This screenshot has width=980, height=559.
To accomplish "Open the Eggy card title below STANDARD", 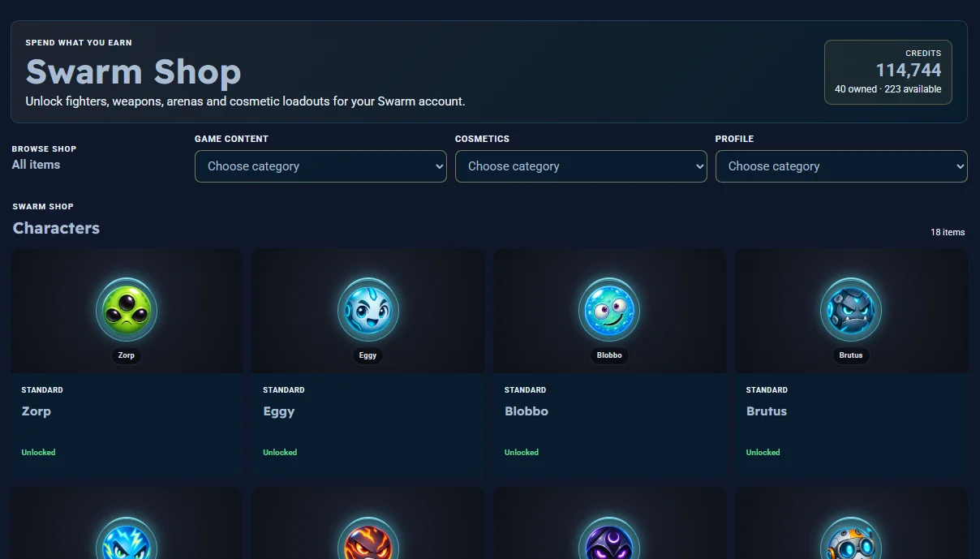I will click(279, 411).
